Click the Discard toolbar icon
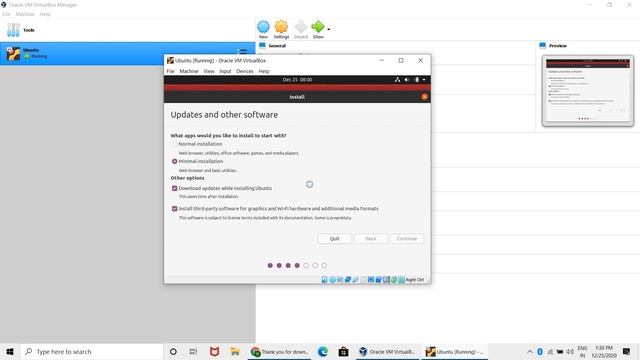This screenshot has height=360, width=640. click(301, 29)
